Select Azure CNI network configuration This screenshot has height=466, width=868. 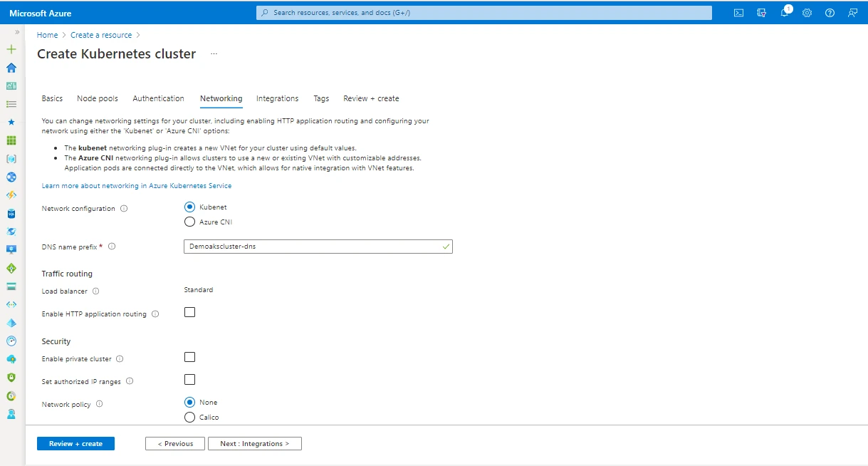pos(189,222)
